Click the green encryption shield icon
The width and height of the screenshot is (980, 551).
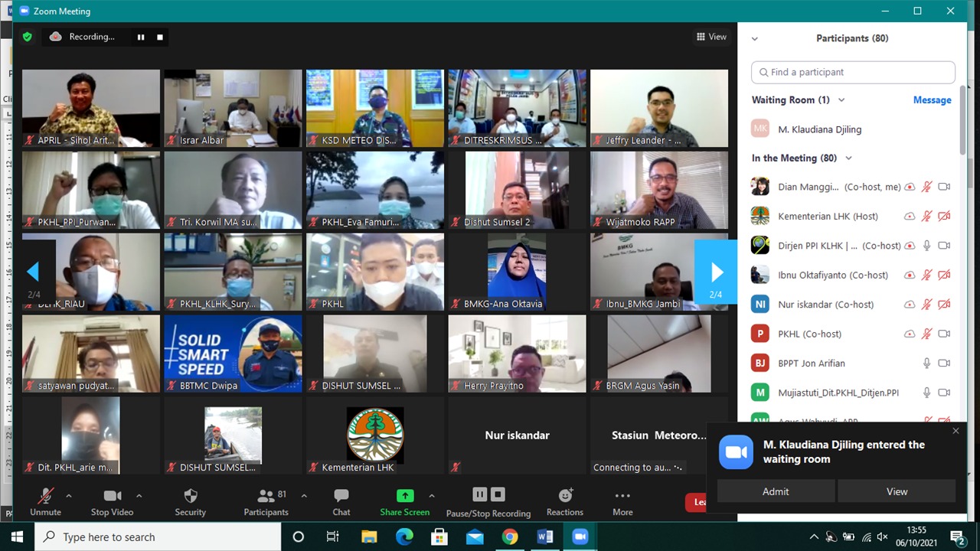click(28, 37)
